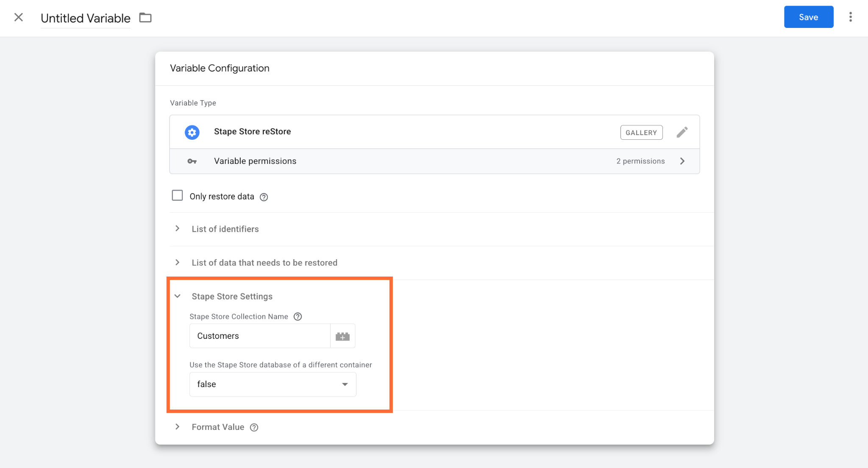Click the Stape Store reStore gear icon
The height and width of the screenshot is (468, 868).
(192, 132)
